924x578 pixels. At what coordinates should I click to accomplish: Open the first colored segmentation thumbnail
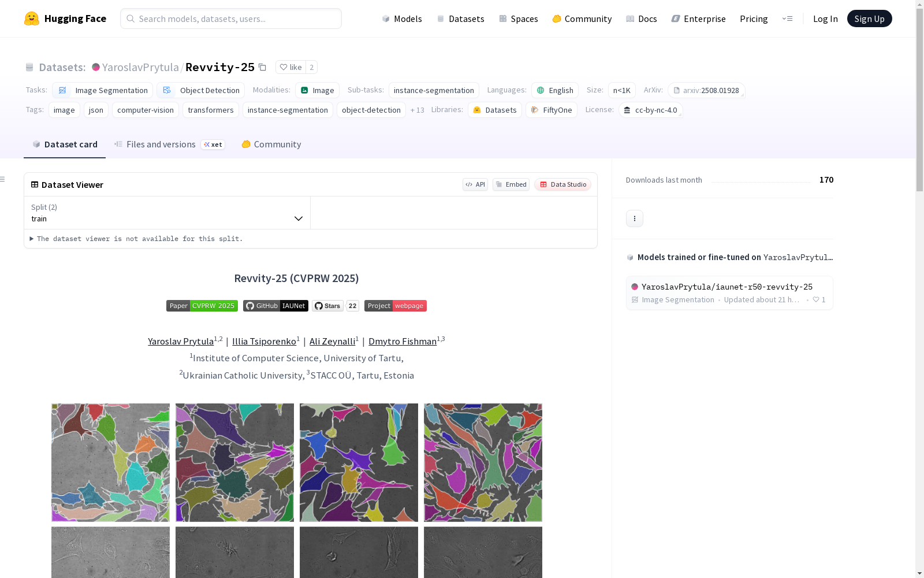point(111,462)
